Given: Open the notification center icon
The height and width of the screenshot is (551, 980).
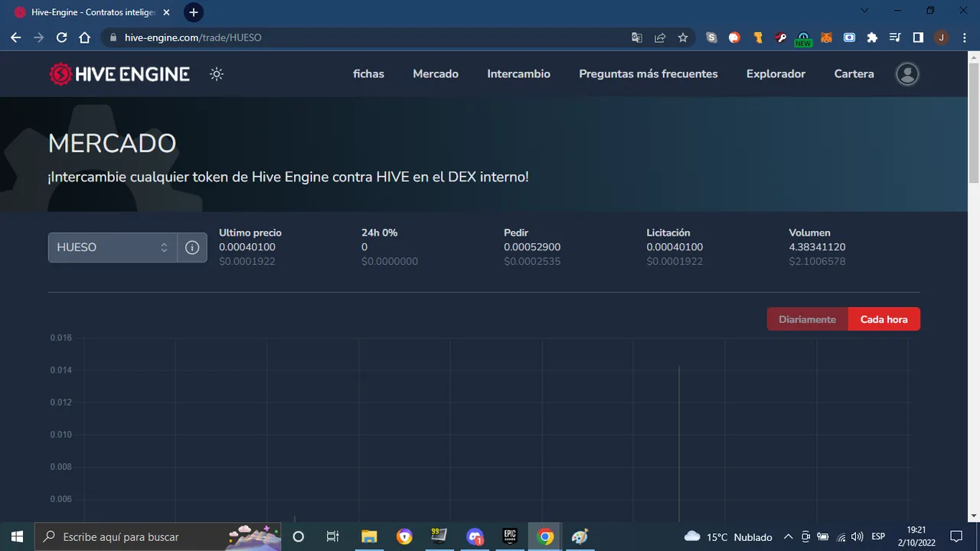Looking at the screenshot, I should click(955, 536).
